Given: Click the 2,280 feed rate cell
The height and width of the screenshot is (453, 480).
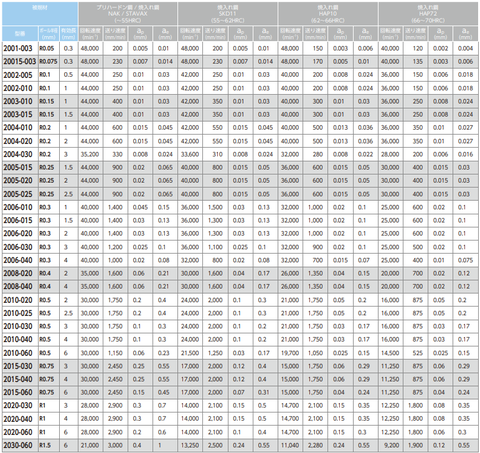Looking at the screenshot, I should [x=315, y=445].
